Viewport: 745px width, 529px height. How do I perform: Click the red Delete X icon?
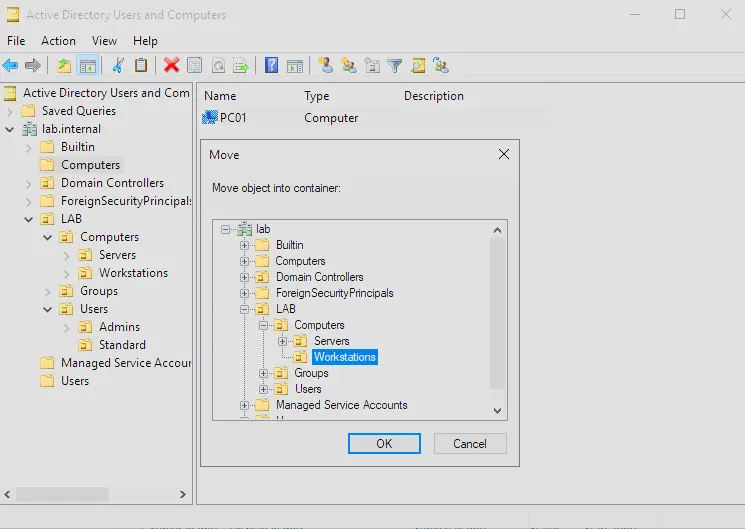[172, 65]
